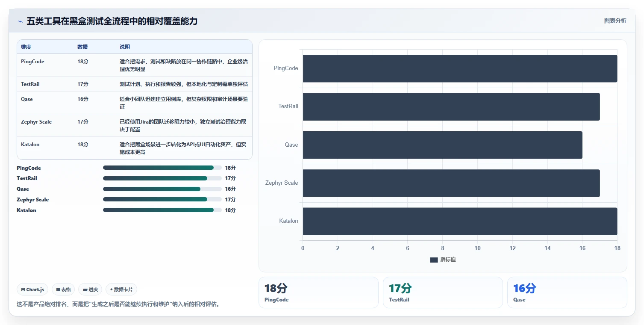Click the PingCode progress bar
The height and width of the screenshot is (325, 644).
(x=162, y=168)
